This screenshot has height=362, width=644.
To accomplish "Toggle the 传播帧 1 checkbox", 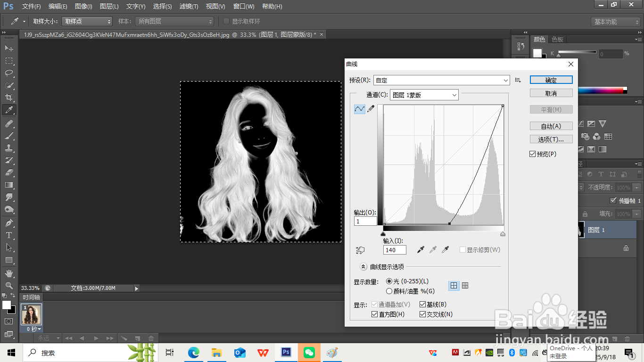I will pos(613,200).
